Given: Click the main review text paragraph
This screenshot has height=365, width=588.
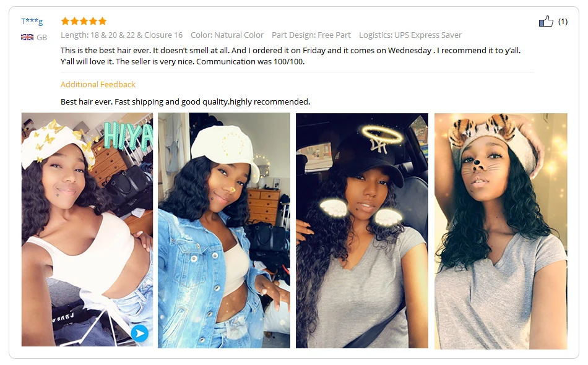Looking at the screenshot, I should (x=291, y=56).
